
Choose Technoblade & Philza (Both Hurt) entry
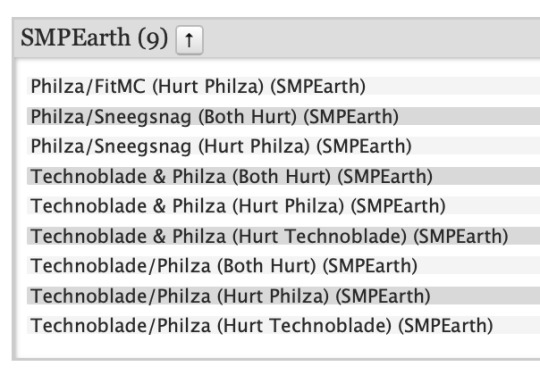[231, 176]
